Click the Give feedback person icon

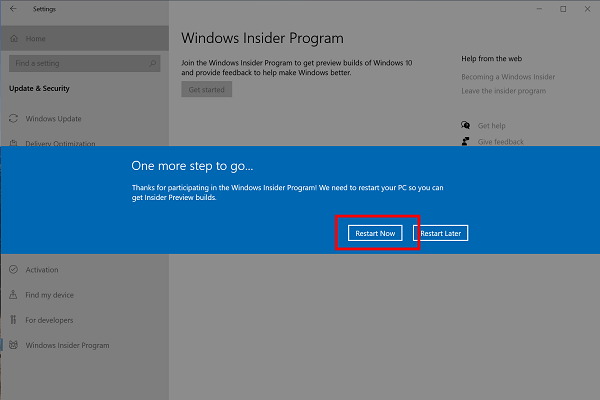pyautogui.click(x=465, y=141)
